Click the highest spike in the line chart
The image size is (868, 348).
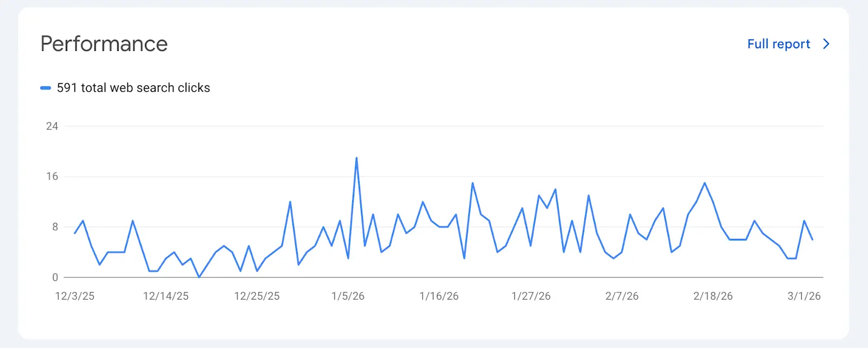pyautogui.click(x=356, y=158)
